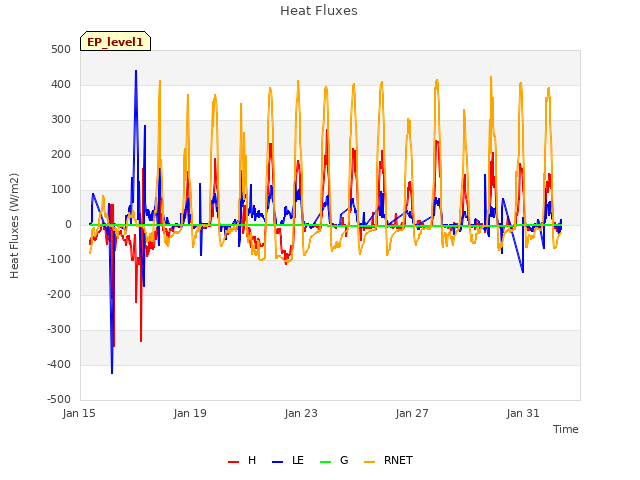Click the 100 y-axis tick label
Image resolution: width=640 pixels, height=480 pixels.
click(x=61, y=190)
